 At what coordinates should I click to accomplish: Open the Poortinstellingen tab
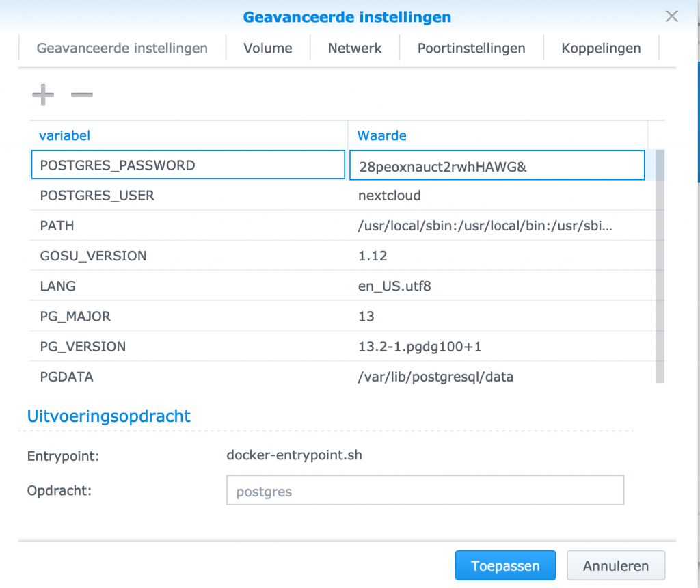472,48
